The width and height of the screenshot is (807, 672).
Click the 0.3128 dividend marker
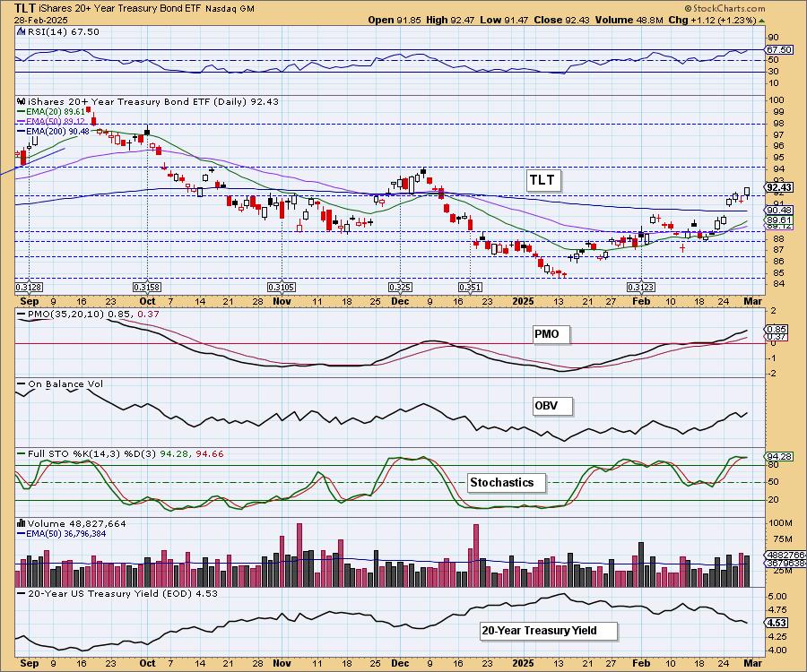(29, 287)
